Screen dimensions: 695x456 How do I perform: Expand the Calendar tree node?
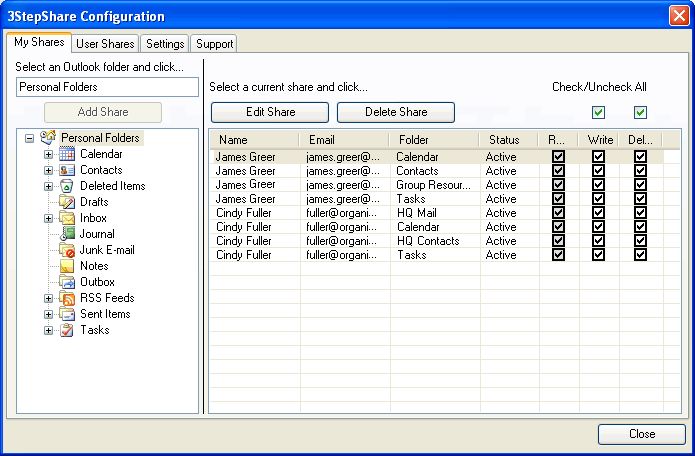point(48,154)
